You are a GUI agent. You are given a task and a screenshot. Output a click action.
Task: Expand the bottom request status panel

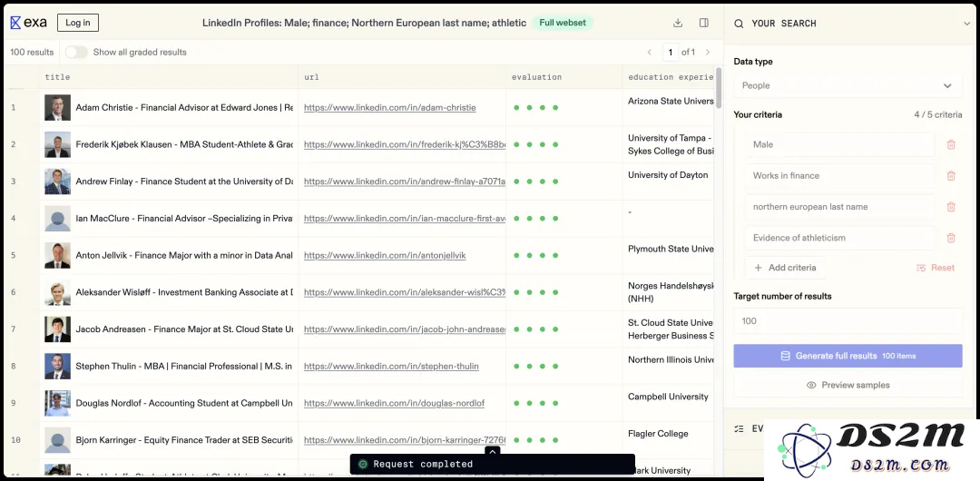point(493,451)
